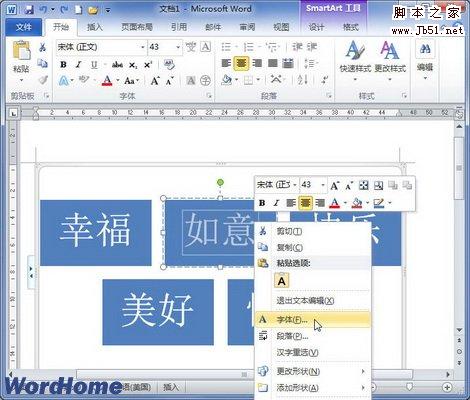The height and width of the screenshot is (400, 470).
Task: Toggle Bold in the ribbon font group
Action: pyautogui.click(x=63, y=65)
